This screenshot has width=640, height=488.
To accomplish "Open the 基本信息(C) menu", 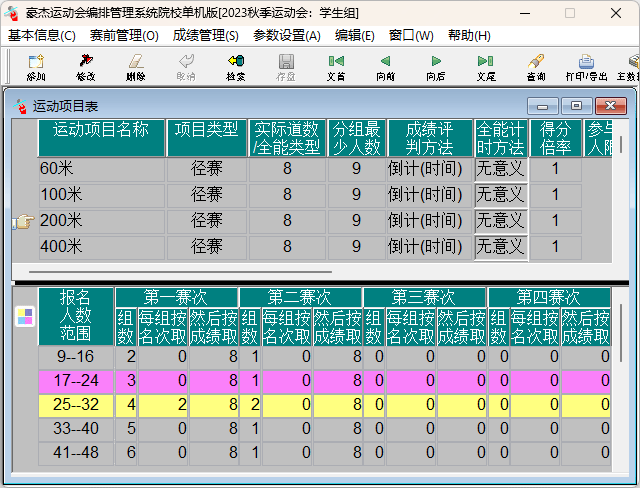I will click(x=42, y=35).
